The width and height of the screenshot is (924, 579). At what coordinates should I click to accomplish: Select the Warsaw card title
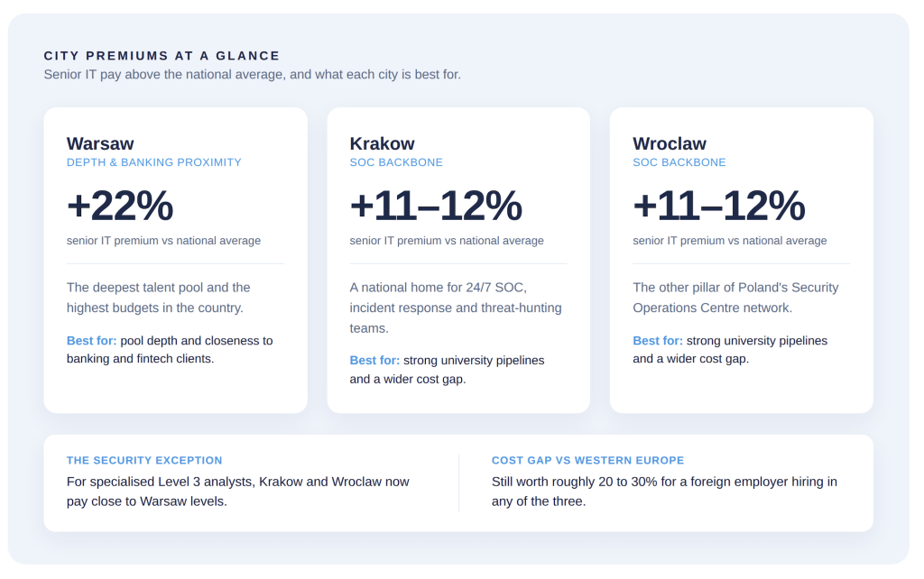pyautogui.click(x=100, y=143)
